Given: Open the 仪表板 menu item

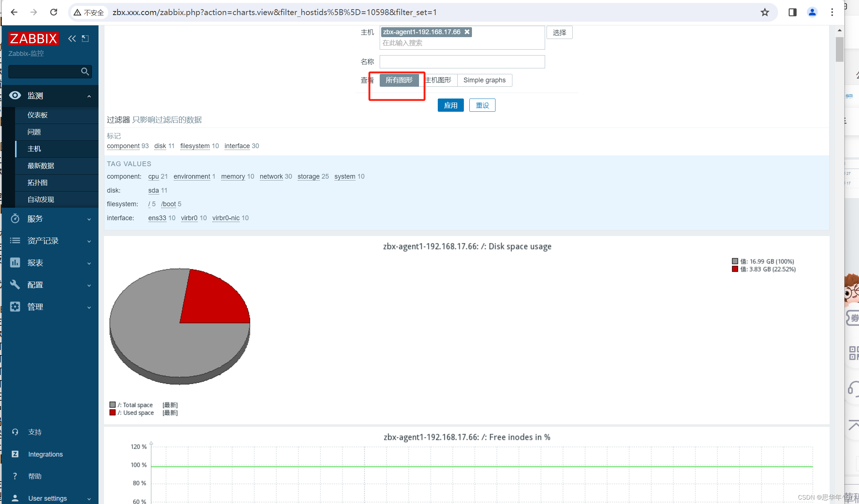Looking at the screenshot, I should click(37, 115).
